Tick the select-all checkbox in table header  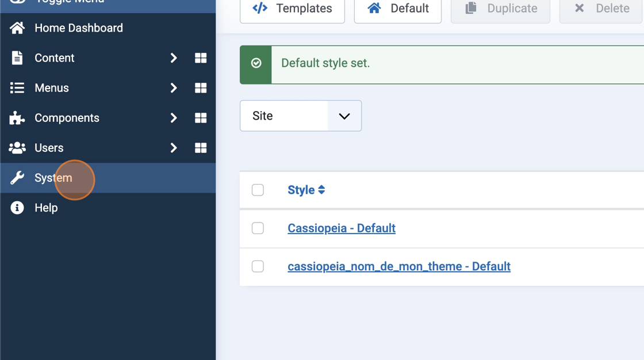coord(258,190)
